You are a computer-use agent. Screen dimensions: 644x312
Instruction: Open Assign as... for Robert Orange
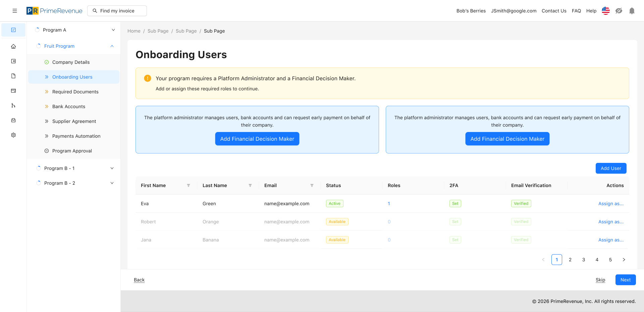pyautogui.click(x=611, y=222)
